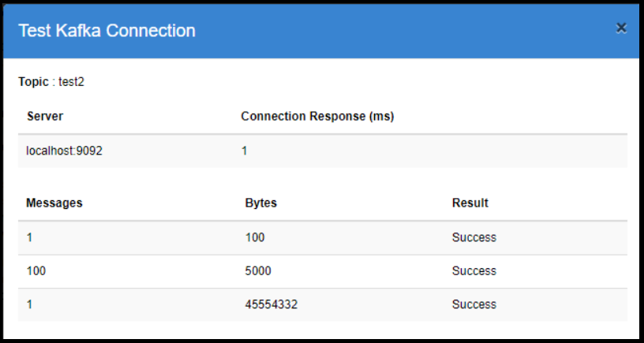Screen dimensions: 644x343
Task: Select the Result column header
Action: (470, 203)
